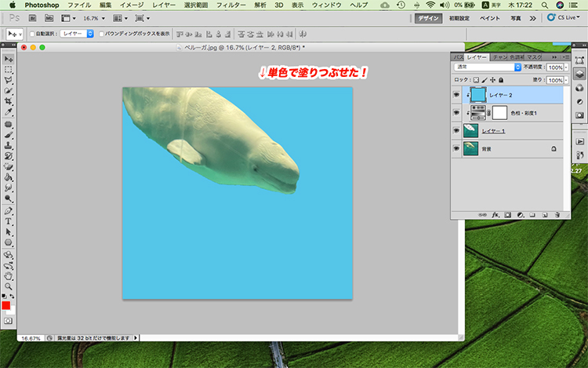
Task: Select the Horizontal Type tool
Action: 9,221
